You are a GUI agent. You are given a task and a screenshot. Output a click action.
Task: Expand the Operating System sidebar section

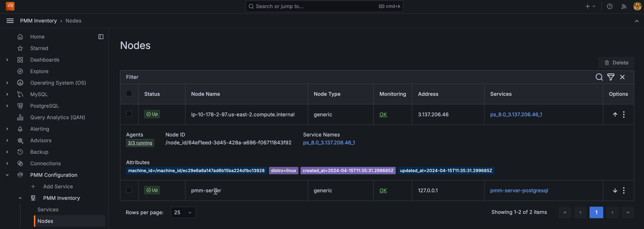7,83
